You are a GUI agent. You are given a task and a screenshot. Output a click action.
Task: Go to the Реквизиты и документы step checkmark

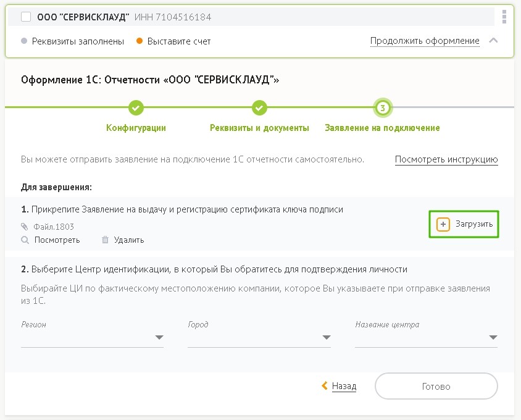click(259, 107)
